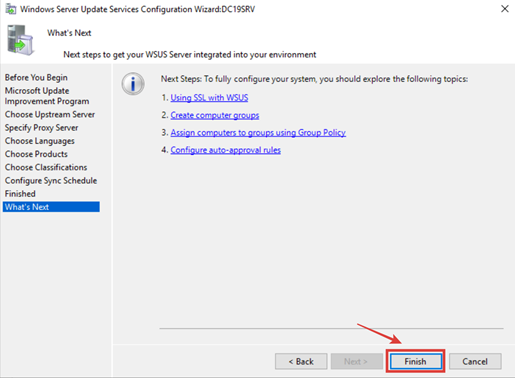Select the Choose Classifications step
Viewport: 515px width, 378px height.
[x=46, y=167]
